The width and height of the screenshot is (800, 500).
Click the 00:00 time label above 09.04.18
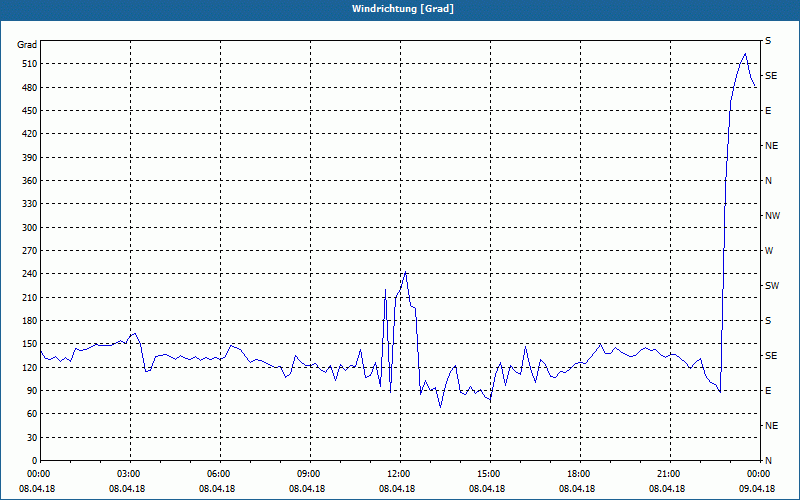[x=757, y=474]
